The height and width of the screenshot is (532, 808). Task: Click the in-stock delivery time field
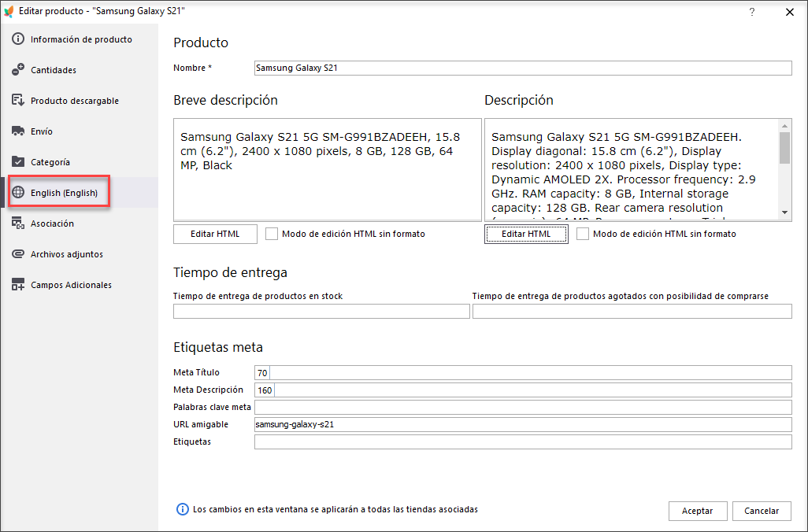321,311
